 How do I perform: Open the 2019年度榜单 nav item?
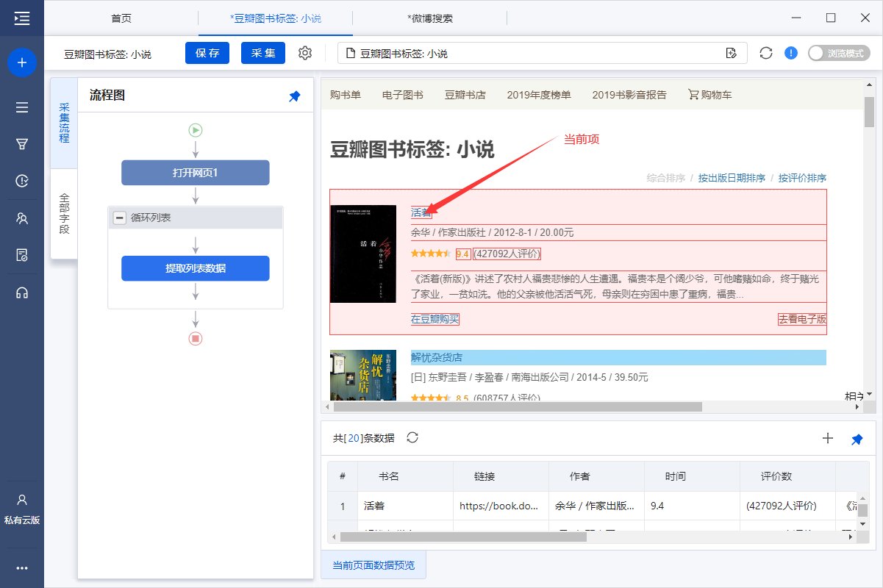tap(539, 94)
